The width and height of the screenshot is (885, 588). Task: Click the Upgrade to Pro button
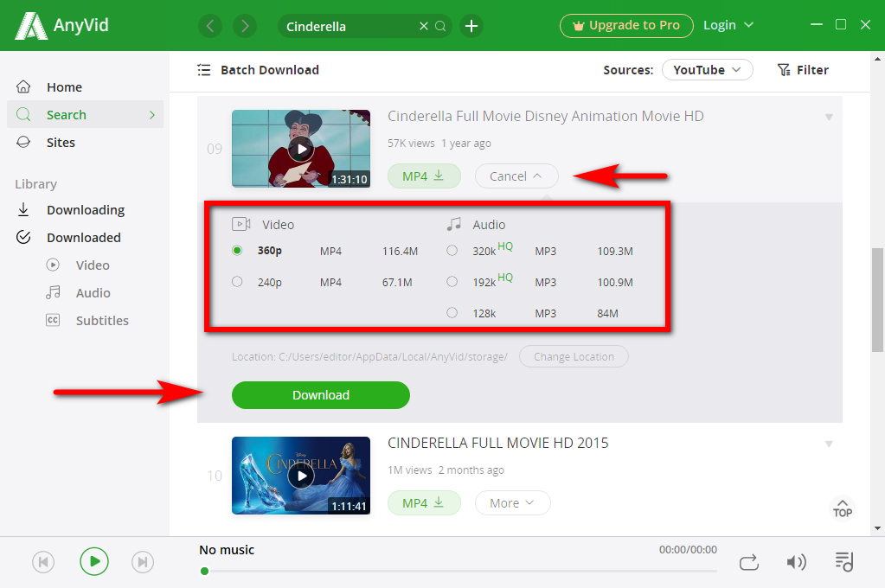[626, 25]
